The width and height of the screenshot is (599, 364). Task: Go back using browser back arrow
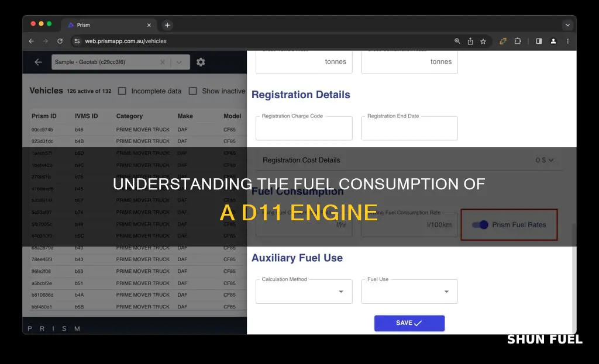click(x=32, y=41)
